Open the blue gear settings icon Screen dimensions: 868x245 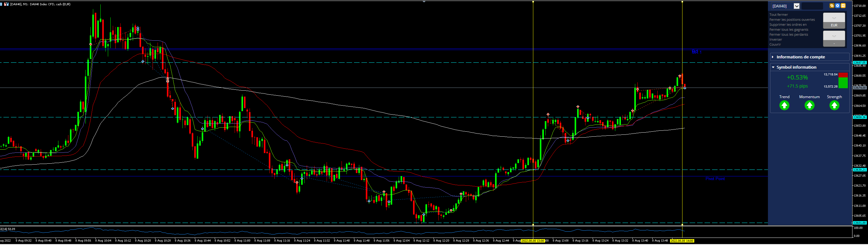point(837,6)
